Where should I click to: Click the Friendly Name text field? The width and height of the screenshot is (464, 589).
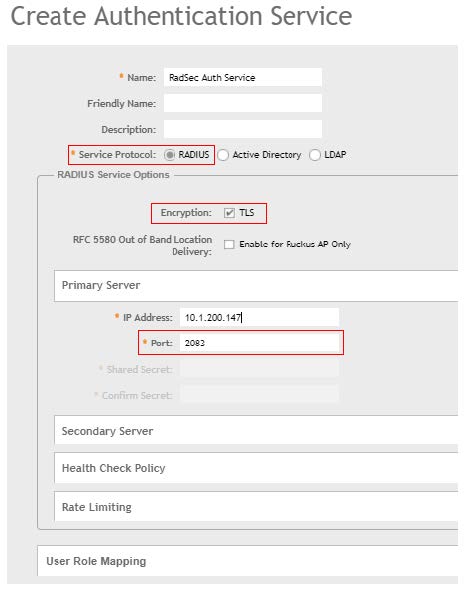point(243,103)
